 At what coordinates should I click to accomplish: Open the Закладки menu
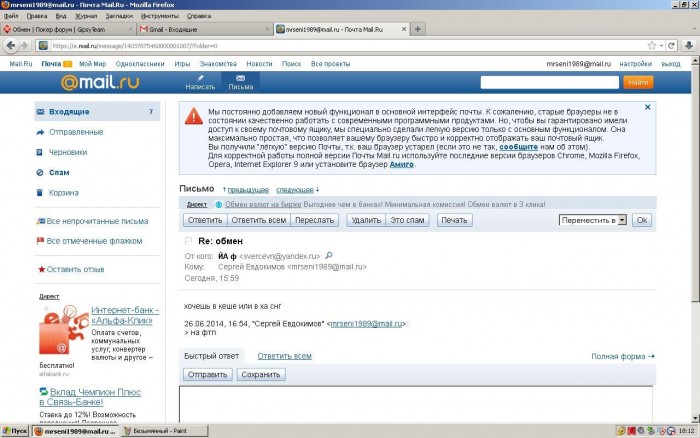(x=119, y=16)
